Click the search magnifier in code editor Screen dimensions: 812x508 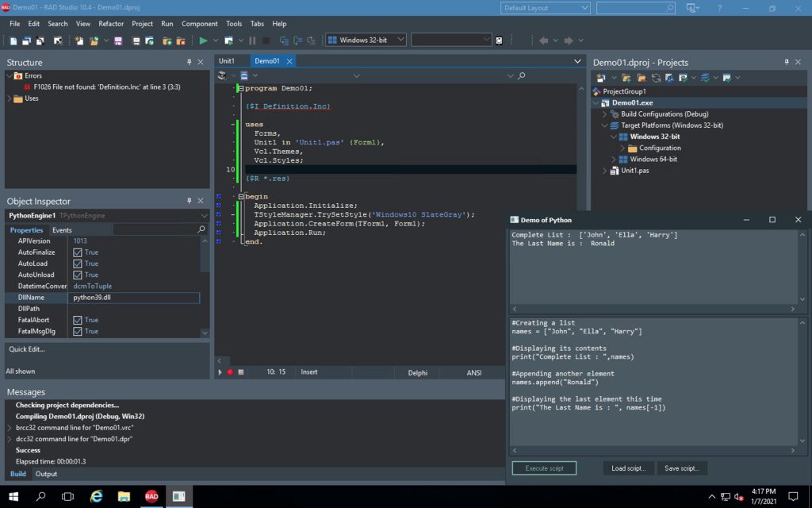[x=522, y=75]
